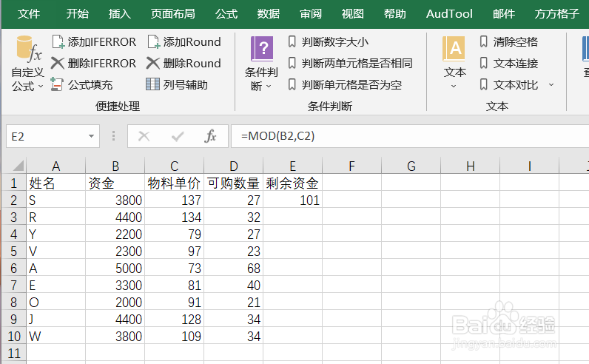Select cell D6 with value 68
This screenshot has height=364, width=589.
233,268
